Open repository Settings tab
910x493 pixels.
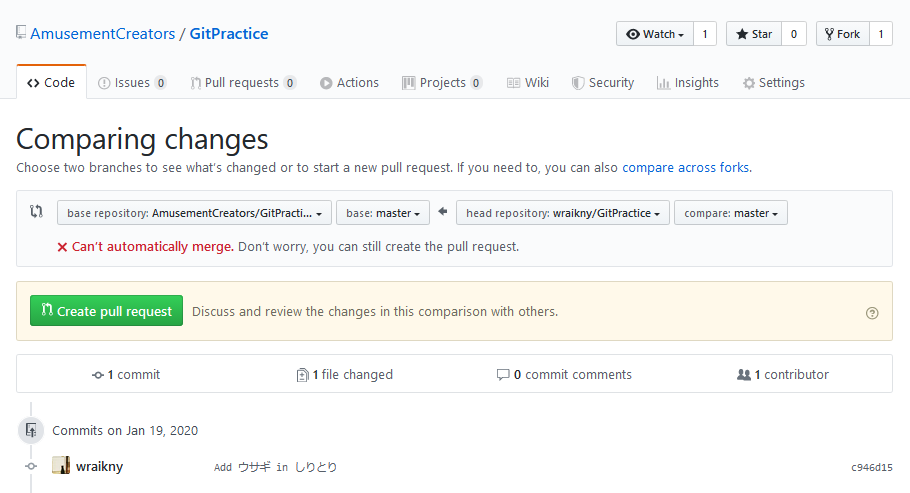click(774, 82)
